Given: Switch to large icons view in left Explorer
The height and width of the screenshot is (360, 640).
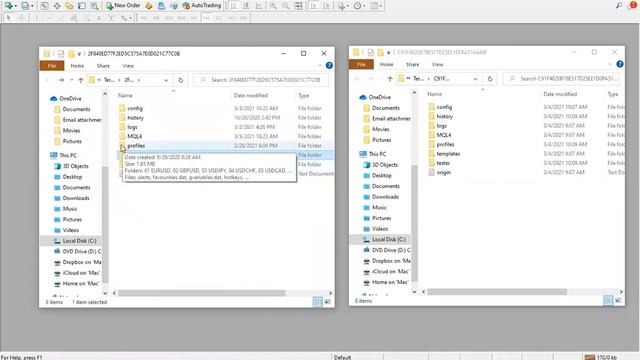Looking at the screenshot, I should pos(327,302).
